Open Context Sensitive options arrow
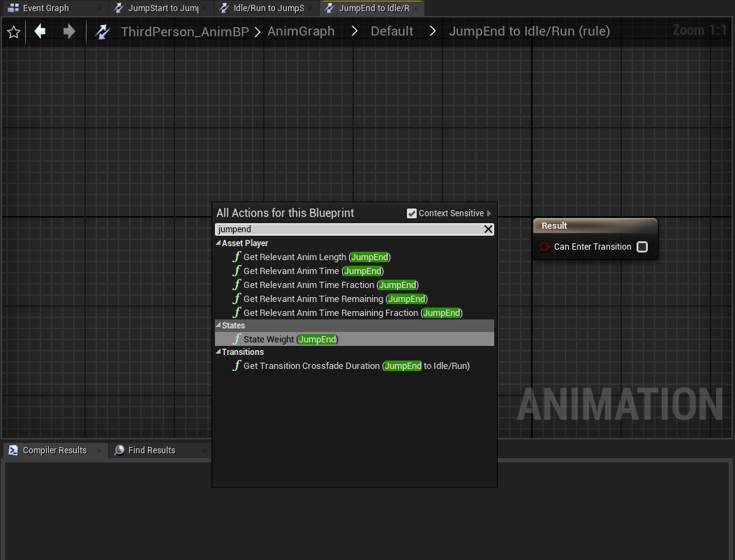This screenshot has width=735, height=560. pos(489,213)
